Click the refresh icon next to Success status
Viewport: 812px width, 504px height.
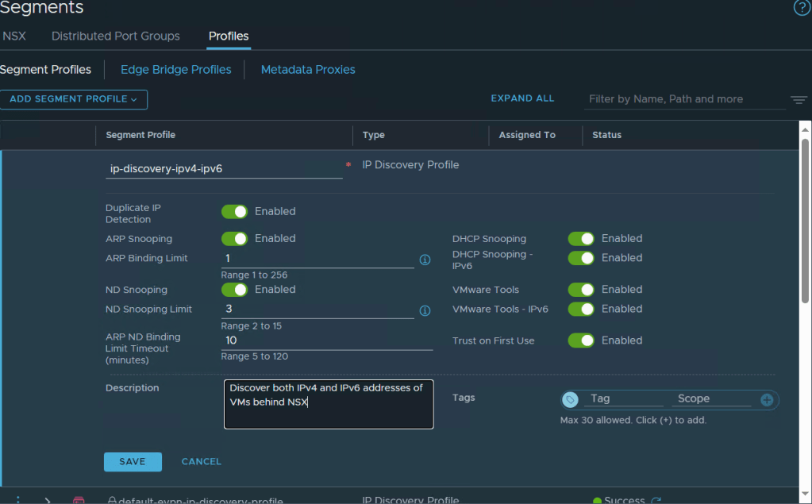(x=656, y=500)
